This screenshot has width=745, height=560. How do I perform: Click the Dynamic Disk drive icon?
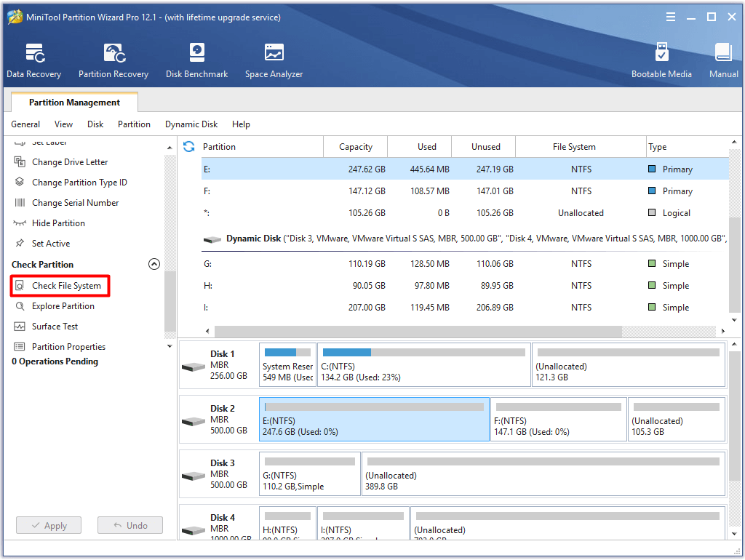click(x=212, y=239)
